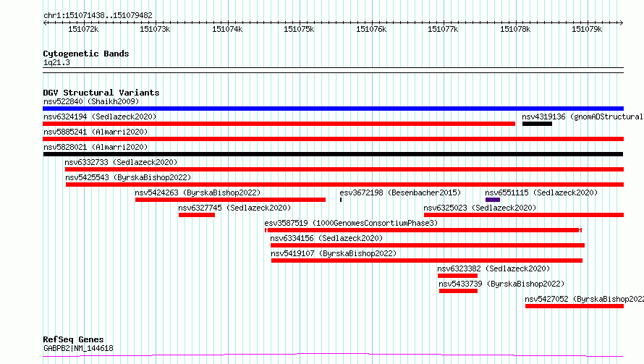
Task: Open nsv5828021 (Almarri2020) variant label
Action: pos(96,147)
